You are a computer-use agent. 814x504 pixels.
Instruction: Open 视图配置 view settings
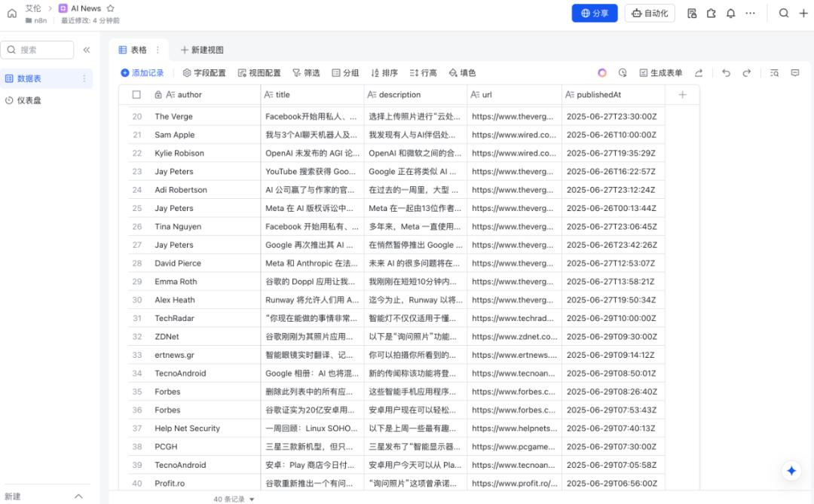pyautogui.click(x=259, y=72)
